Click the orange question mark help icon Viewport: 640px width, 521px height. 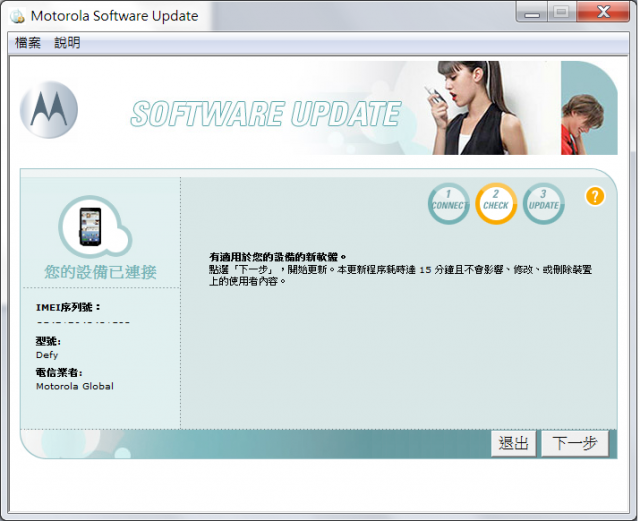[595, 196]
